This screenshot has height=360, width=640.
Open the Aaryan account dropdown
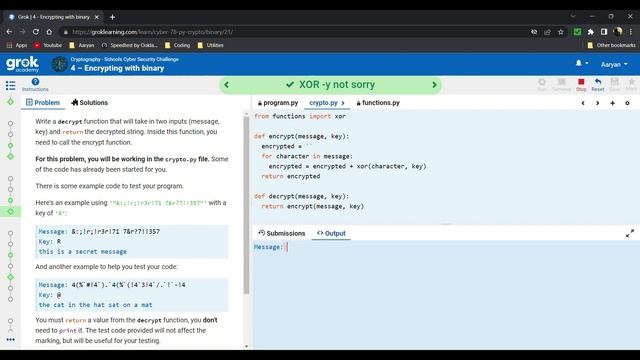click(x=614, y=64)
